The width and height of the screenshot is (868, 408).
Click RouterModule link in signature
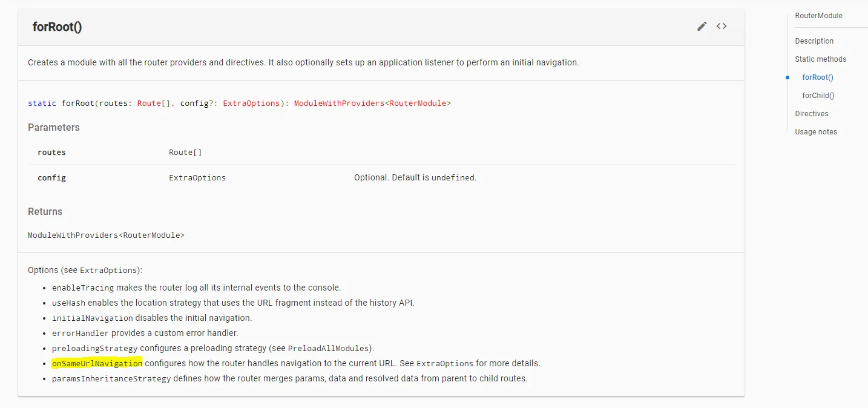418,104
